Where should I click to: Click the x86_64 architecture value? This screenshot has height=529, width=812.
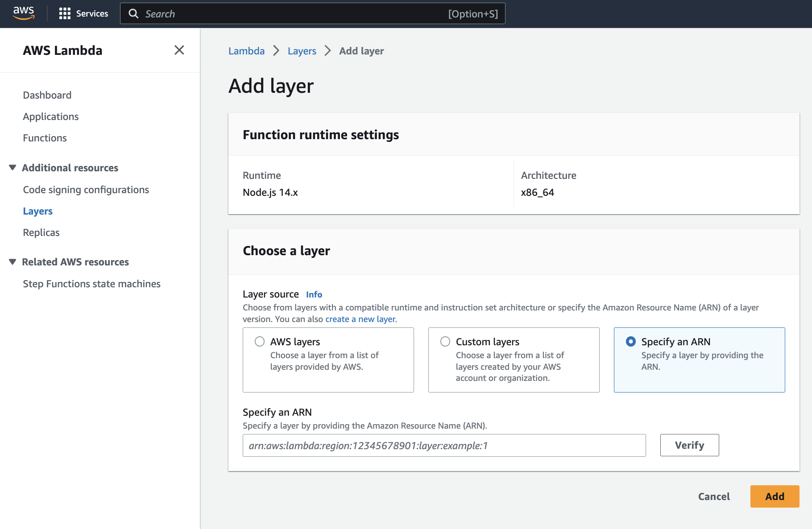pos(538,192)
